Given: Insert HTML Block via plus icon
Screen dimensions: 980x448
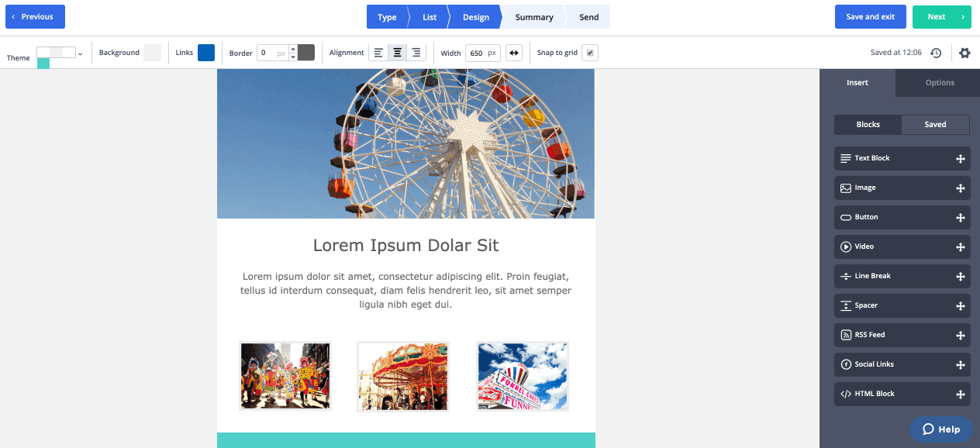Looking at the screenshot, I should 960,395.
